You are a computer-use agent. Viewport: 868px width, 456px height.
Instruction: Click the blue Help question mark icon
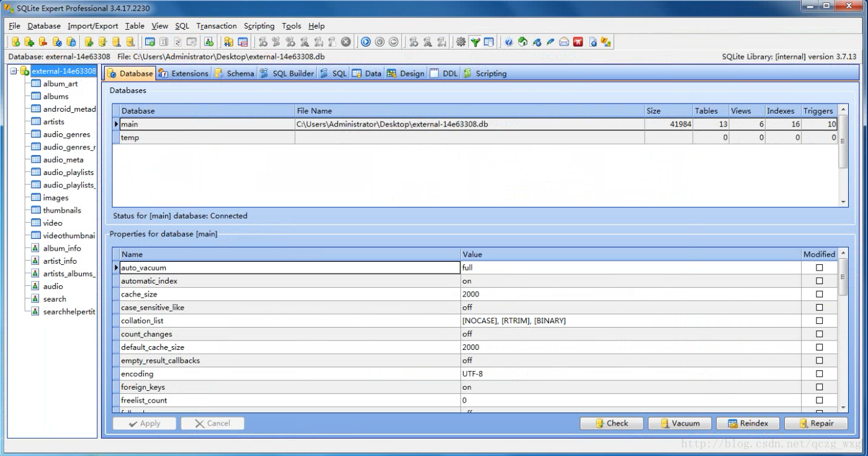(508, 42)
